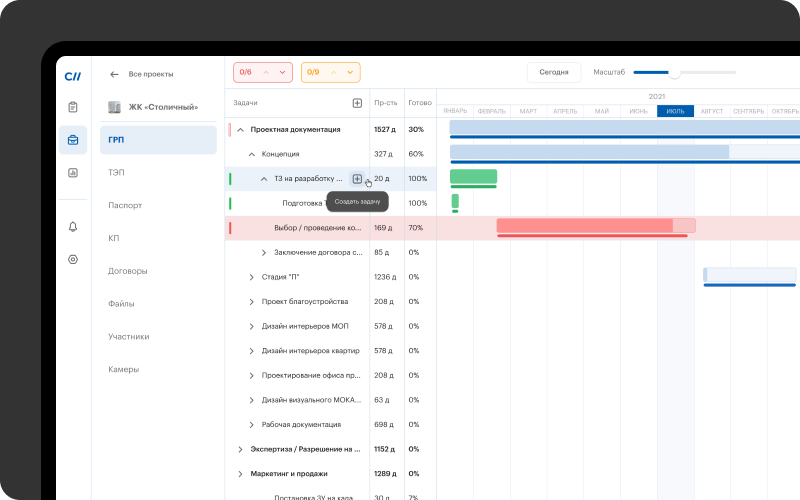
Task: Expand Заключение договора task
Action: 264,253
